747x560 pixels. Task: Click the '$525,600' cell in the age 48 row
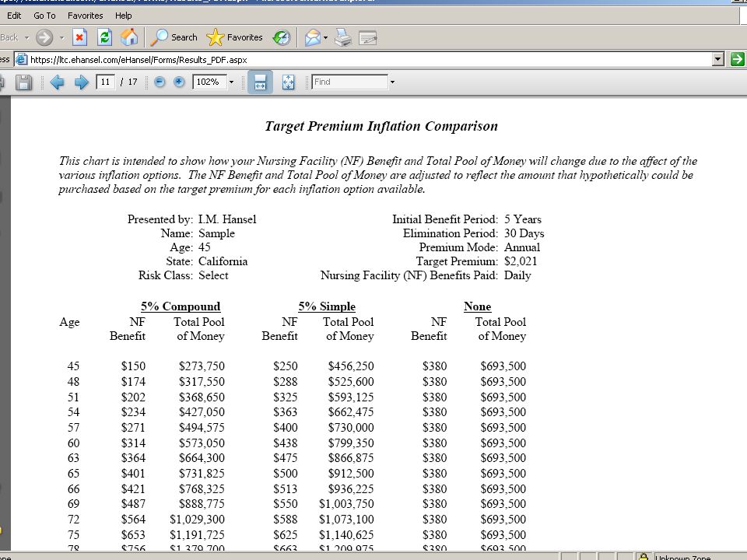[351, 382]
